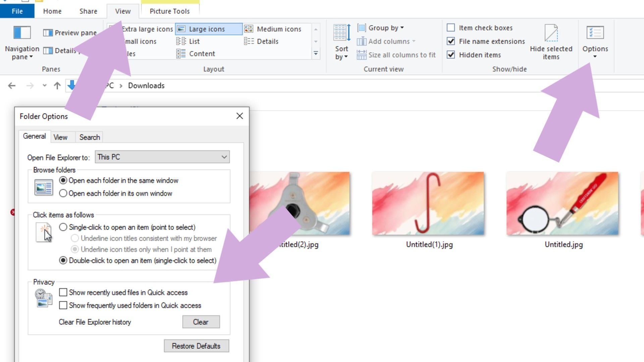The height and width of the screenshot is (362, 644).
Task: Click the Untitled.jpg file name
Action: point(563,244)
